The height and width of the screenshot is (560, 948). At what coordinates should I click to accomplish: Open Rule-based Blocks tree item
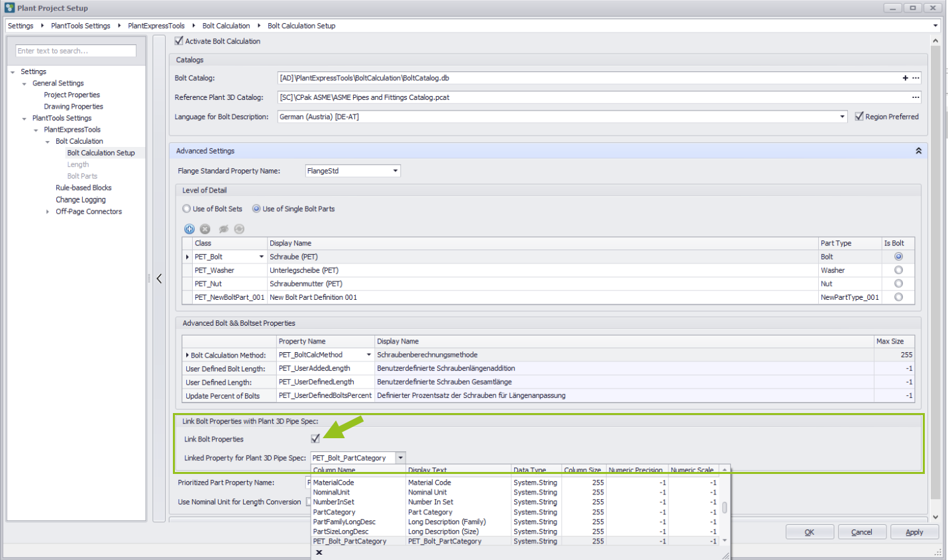tap(83, 188)
